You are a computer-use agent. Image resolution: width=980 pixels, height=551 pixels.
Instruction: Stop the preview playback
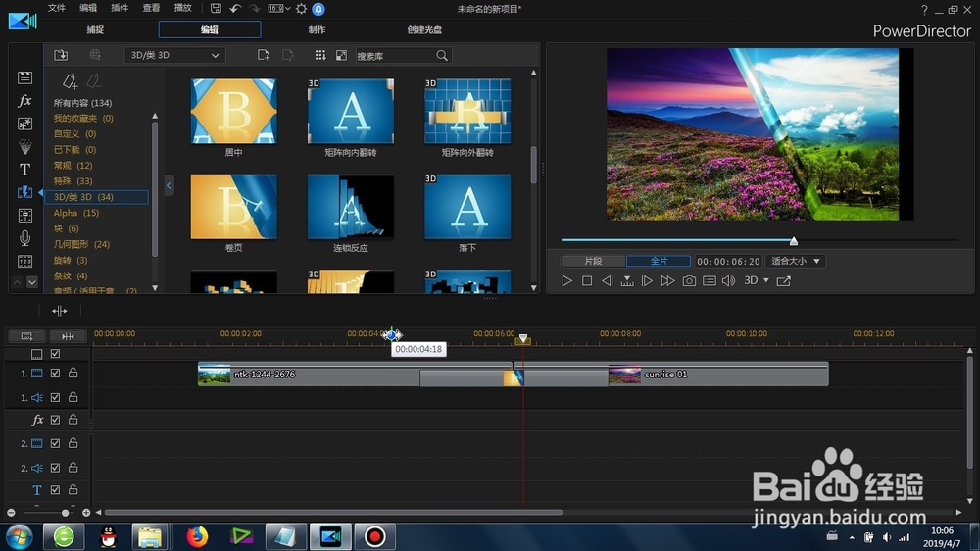coord(587,280)
